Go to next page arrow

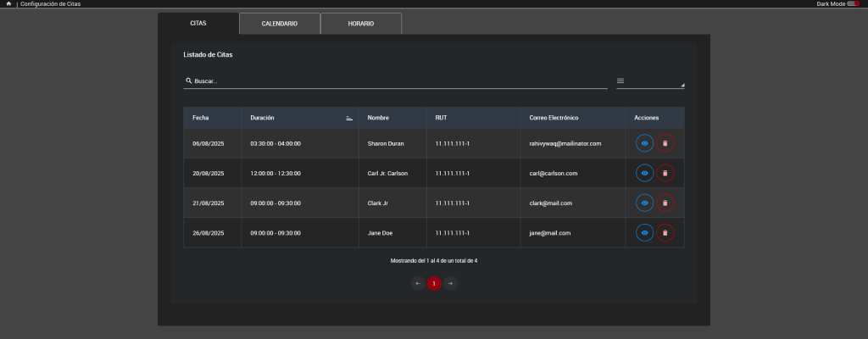point(450,283)
